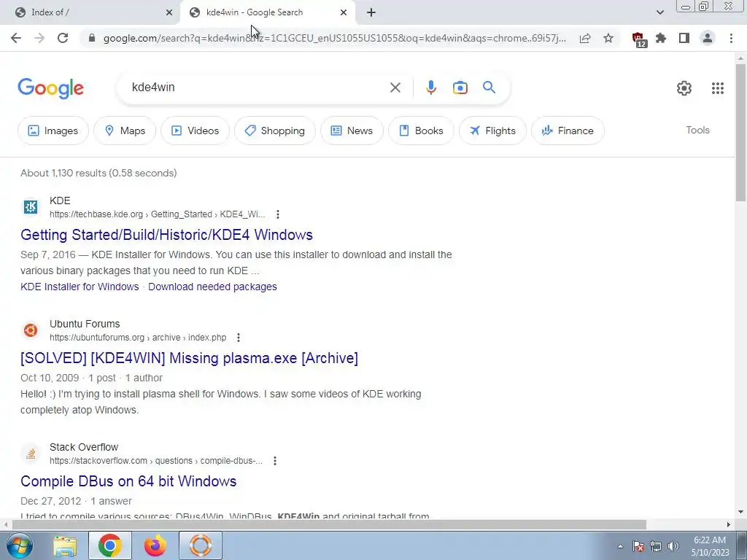
Task: Click the horizontal scrollbar thumb
Action: (x=329, y=525)
